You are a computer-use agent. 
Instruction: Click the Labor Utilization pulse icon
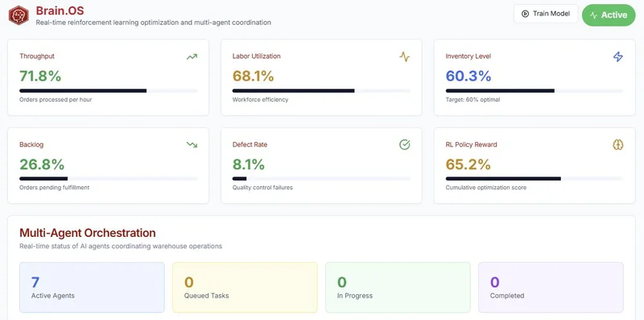click(405, 56)
